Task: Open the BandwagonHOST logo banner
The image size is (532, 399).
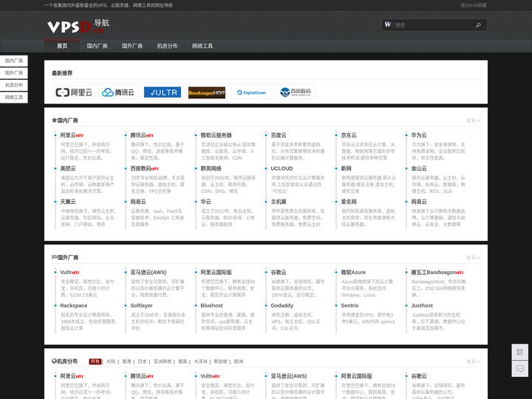Action: (x=207, y=92)
